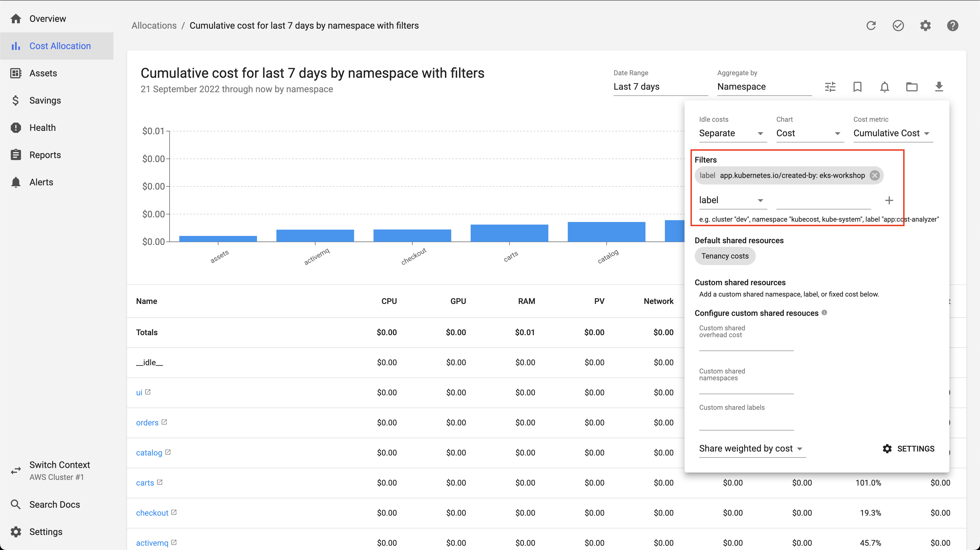Viewport: 980px width, 550px height.
Task: Click the edit report sliders icon
Action: tap(830, 87)
